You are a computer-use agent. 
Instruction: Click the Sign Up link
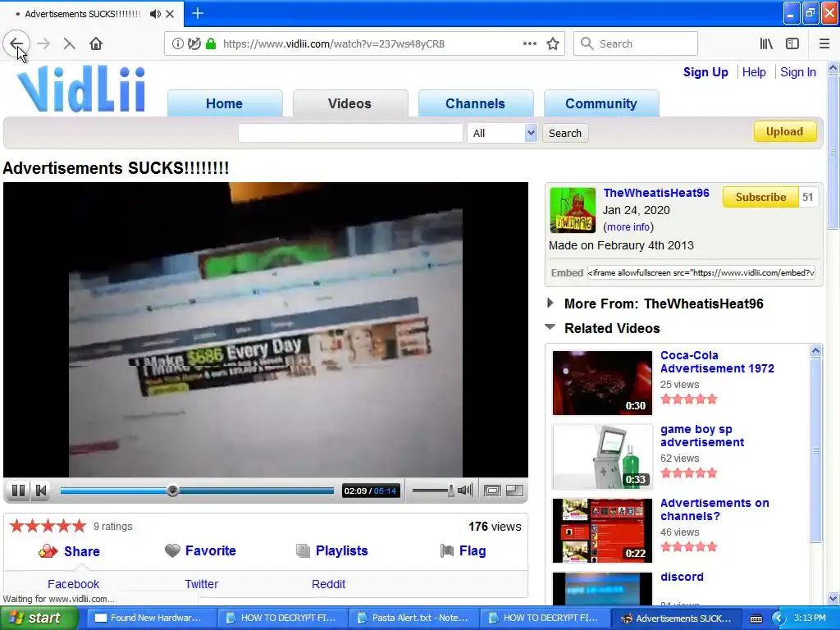[x=705, y=72]
